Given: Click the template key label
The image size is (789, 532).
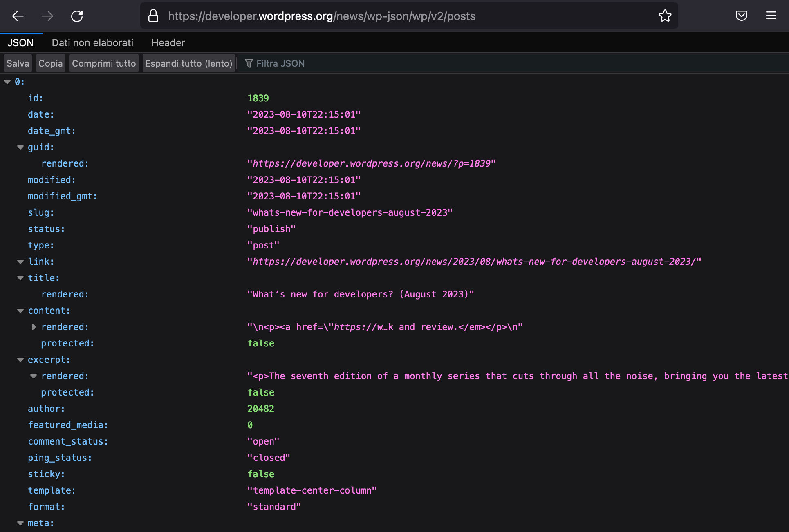Looking at the screenshot, I should click(x=52, y=490).
